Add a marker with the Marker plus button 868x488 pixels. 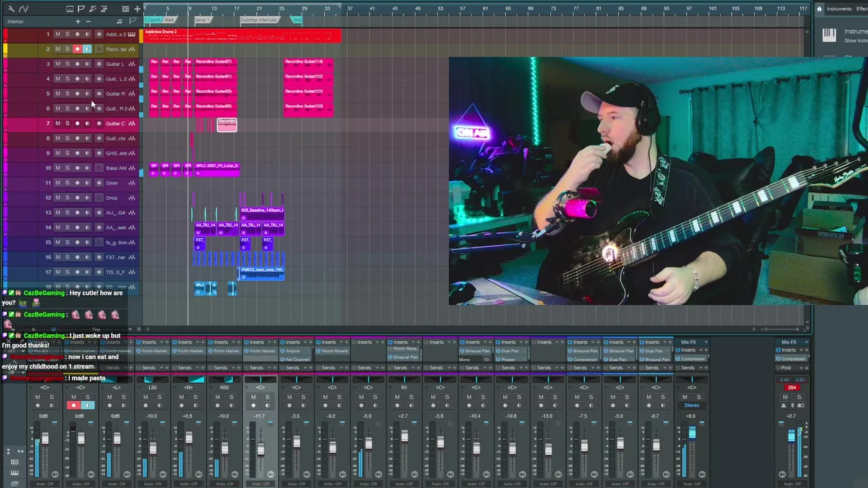click(78, 21)
